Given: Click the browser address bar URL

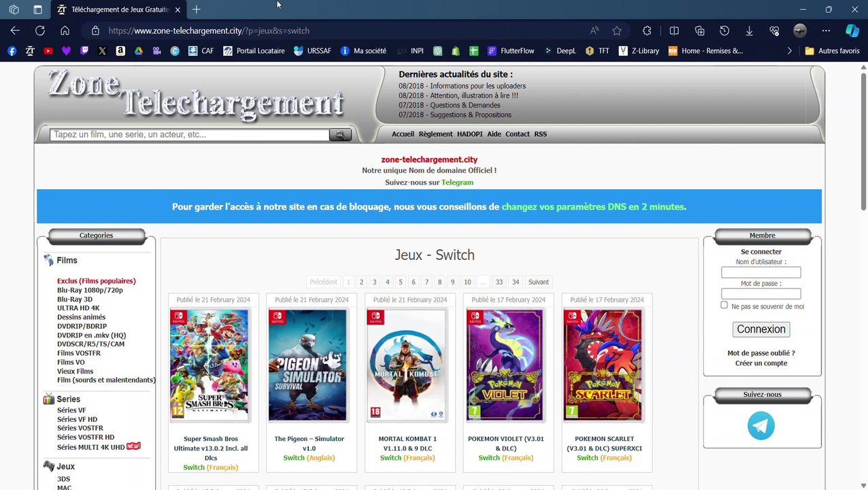Looking at the screenshot, I should click(x=209, y=31).
